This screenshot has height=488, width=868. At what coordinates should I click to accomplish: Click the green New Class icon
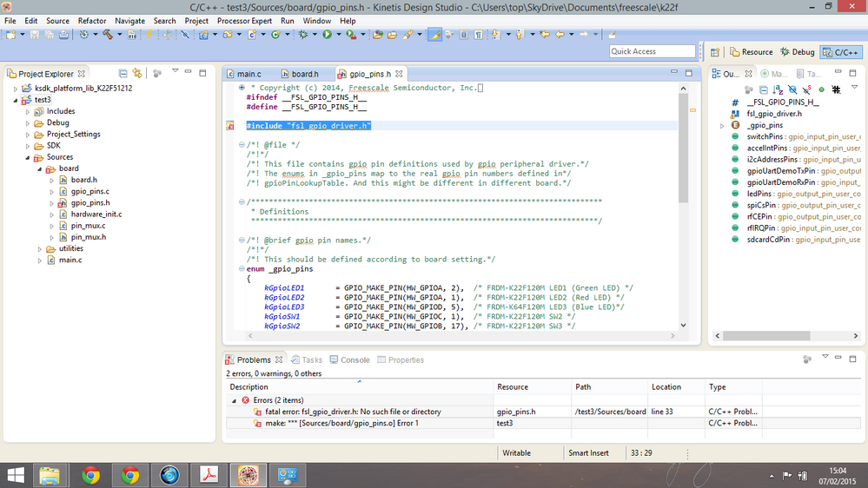(275, 35)
